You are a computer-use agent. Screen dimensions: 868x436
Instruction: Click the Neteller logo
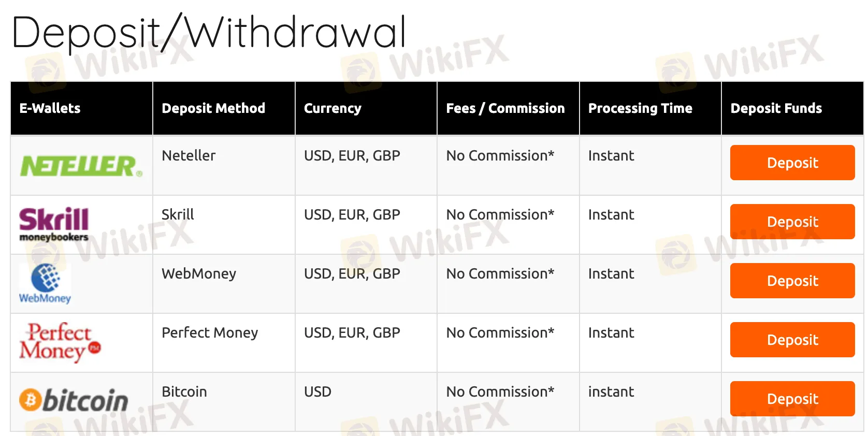pyautogui.click(x=81, y=166)
